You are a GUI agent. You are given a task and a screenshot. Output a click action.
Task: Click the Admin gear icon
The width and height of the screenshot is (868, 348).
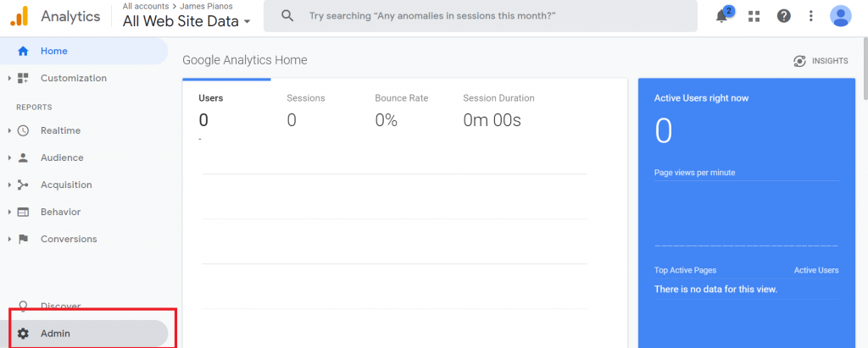point(23,334)
